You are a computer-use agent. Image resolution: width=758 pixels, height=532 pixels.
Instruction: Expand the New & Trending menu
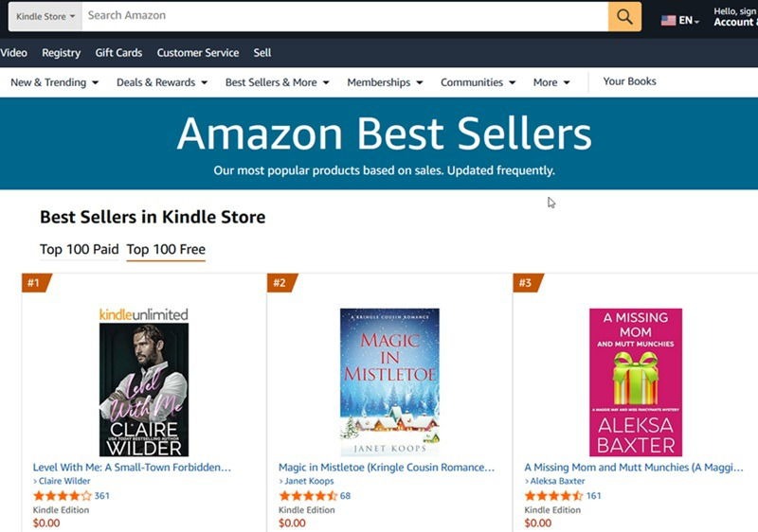54,82
